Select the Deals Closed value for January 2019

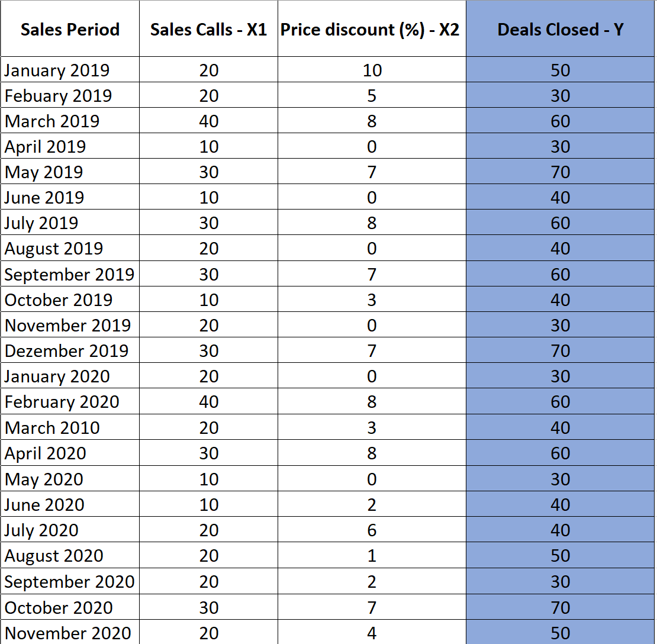click(560, 70)
